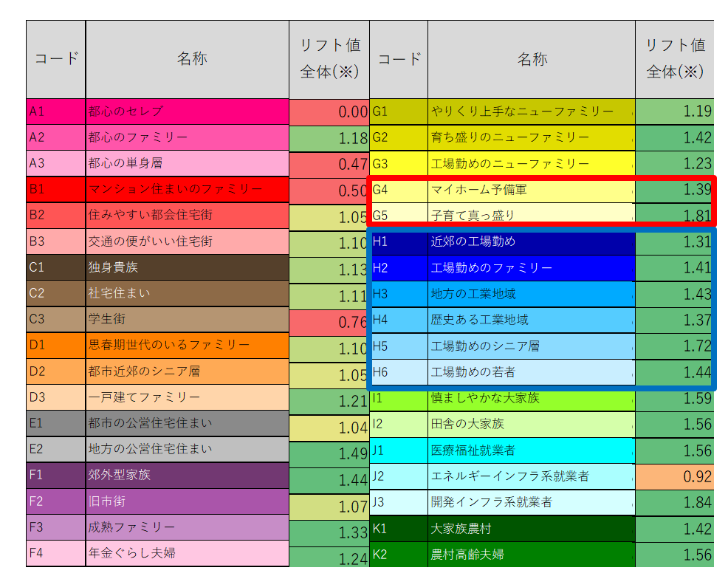Select the lift value 0.76
The width and height of the screenshot is (728, 576).
point(329,323)
